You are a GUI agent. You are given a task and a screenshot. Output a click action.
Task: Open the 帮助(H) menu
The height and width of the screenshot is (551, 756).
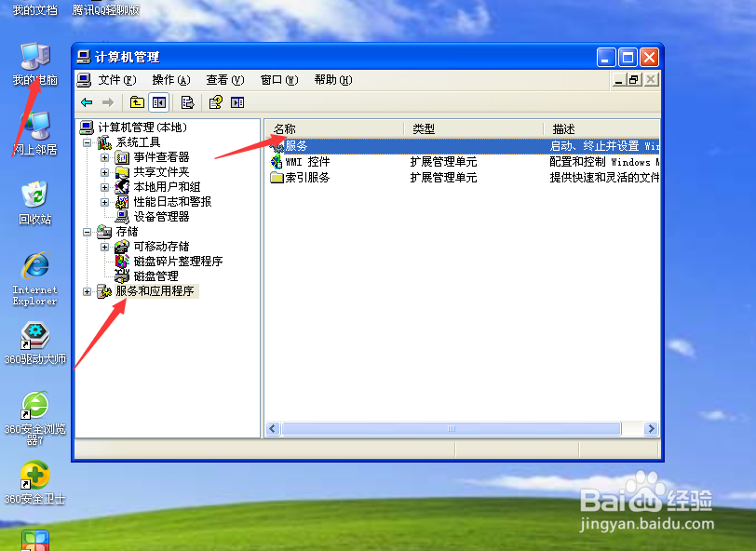[x=333, y=80]
